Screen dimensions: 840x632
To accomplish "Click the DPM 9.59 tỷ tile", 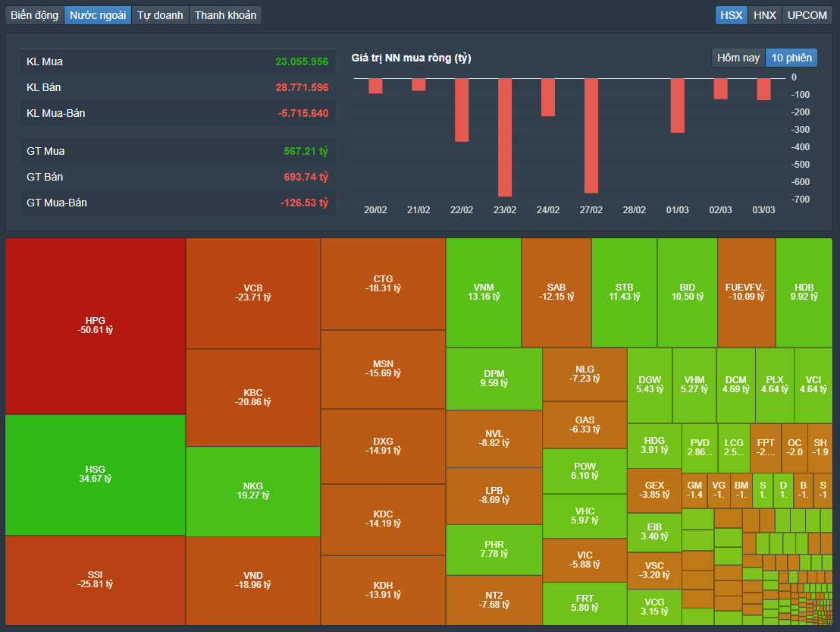I will (494, 379).
